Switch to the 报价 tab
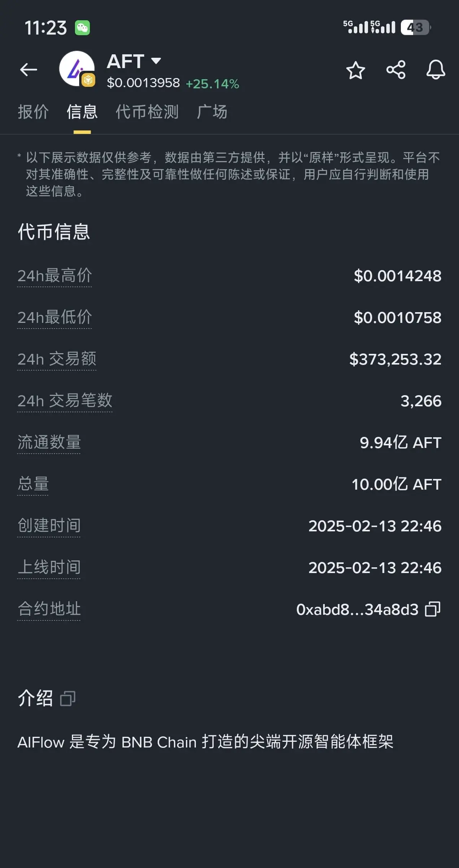Image resolution: width=459 pixels, height=868 pixels. (x=33, y=112)
